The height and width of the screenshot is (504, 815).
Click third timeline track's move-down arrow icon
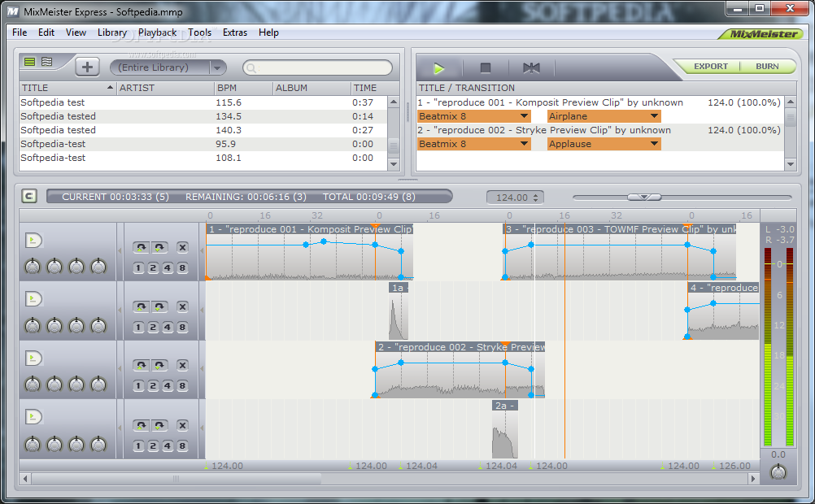[159, 365]
